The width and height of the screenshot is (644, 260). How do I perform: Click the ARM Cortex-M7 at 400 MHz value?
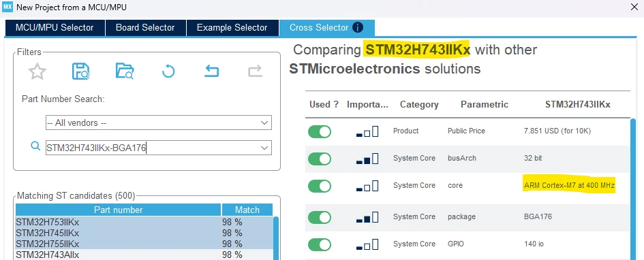click(569, 185)
